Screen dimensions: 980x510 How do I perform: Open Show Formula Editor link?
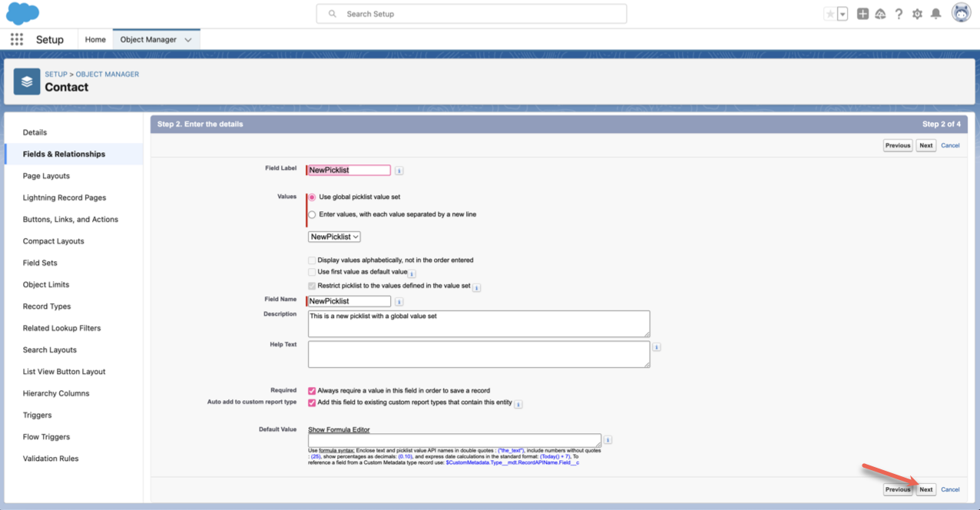click(339, 429)
